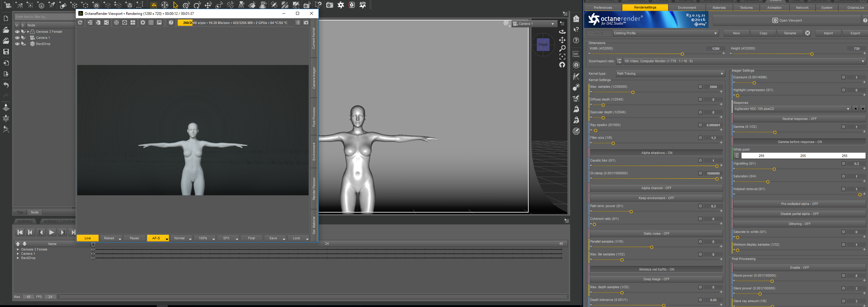Open the Materials tab
Viewport: 868px width, 307px height.
click(719, 8)
